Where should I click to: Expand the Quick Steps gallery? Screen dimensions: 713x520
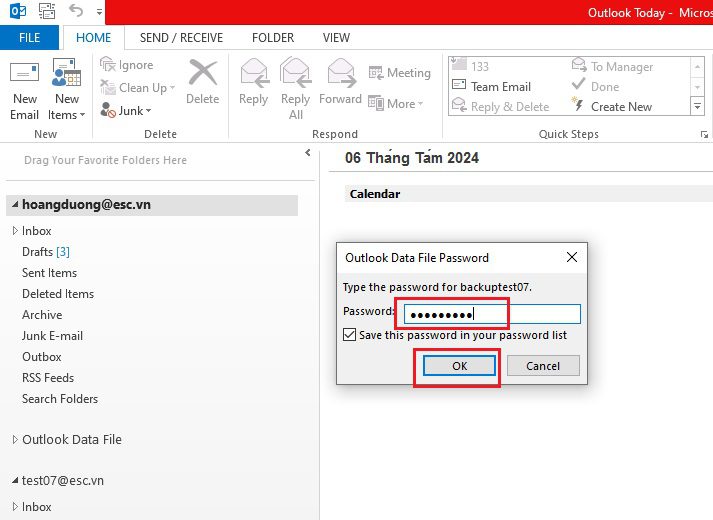[x=697, y=107]
